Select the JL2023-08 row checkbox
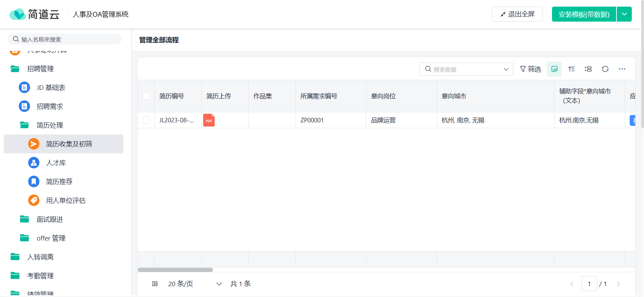644x297 pixels. [146, 120]
